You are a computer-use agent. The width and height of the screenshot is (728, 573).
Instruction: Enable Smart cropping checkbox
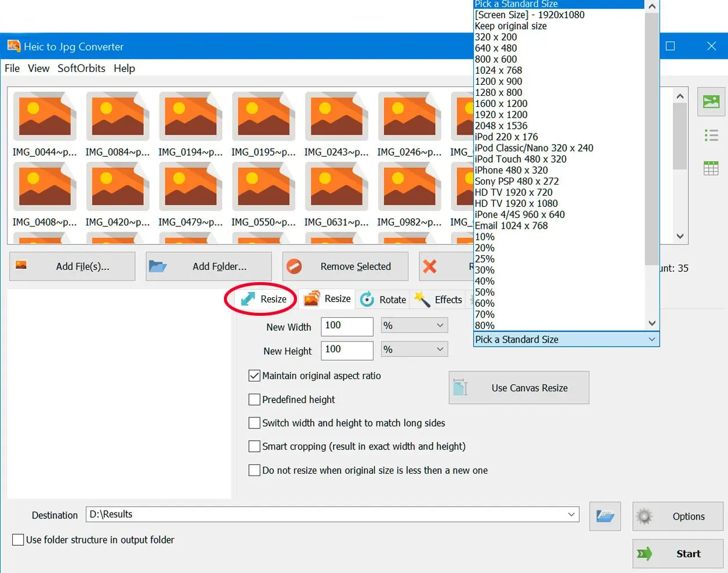pos(254,446)
